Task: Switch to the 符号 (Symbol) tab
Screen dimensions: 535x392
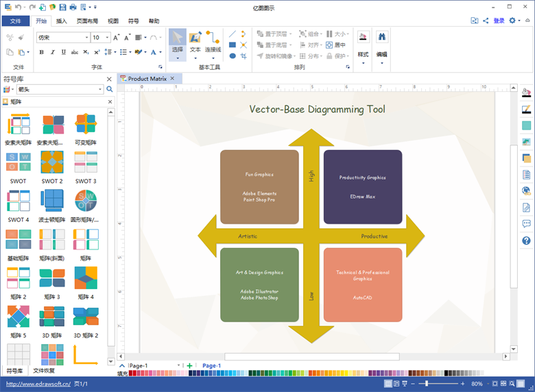Action: coord(134,21)
